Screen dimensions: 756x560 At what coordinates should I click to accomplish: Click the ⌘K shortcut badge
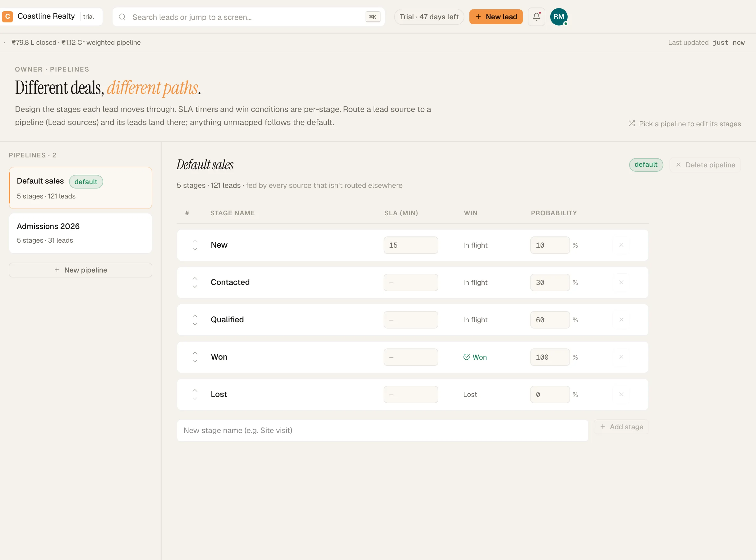[x=373, y=17]
